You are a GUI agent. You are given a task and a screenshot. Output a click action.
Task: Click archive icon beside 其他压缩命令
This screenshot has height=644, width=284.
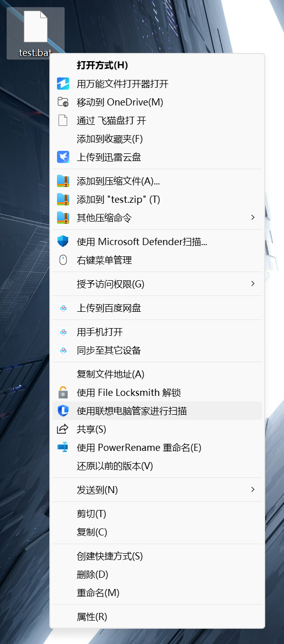tap(63, 218)
